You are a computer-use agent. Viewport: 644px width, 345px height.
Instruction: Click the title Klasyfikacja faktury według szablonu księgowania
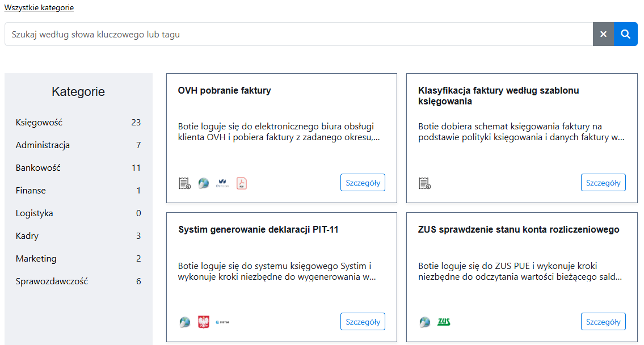click(499, 96)
